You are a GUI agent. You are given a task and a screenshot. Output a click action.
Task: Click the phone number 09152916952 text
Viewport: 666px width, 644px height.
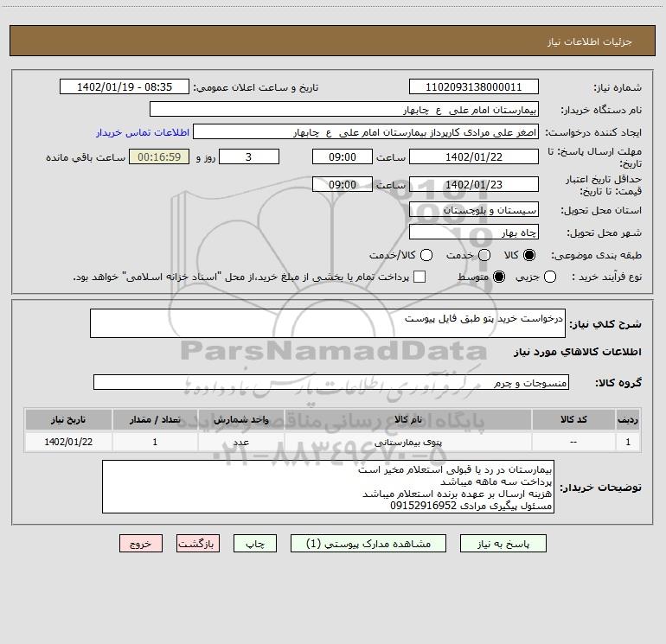423,506
